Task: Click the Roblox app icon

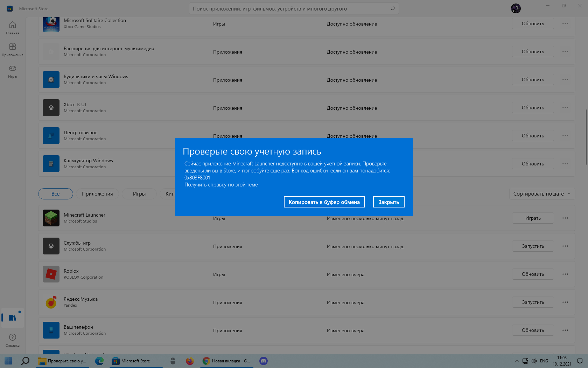Action: click(51, 274)
